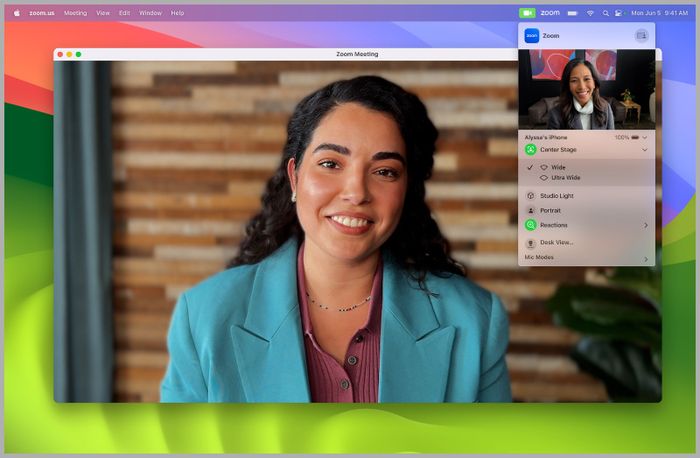Click the camera preview thumbnail
Viewport: 700px width, 458px height.
coord(586,89)
